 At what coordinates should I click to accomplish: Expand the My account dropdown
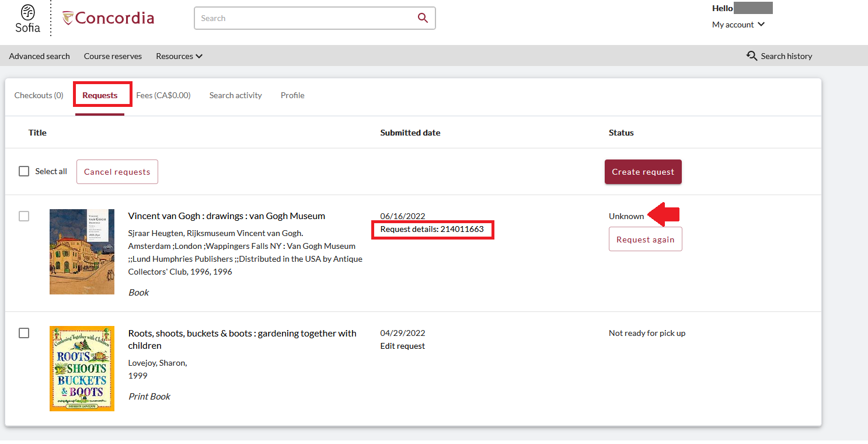click(738, 25)
